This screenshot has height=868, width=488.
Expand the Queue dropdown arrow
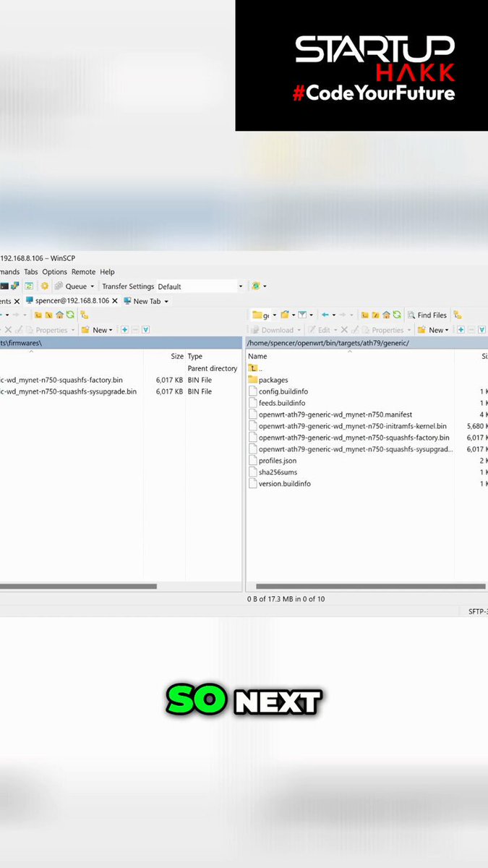pos(92,286)
